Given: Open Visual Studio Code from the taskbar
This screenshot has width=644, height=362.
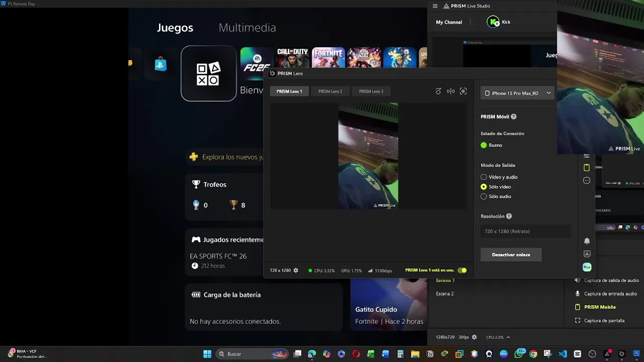Looking at the screenshot, I should pos(562,354).
